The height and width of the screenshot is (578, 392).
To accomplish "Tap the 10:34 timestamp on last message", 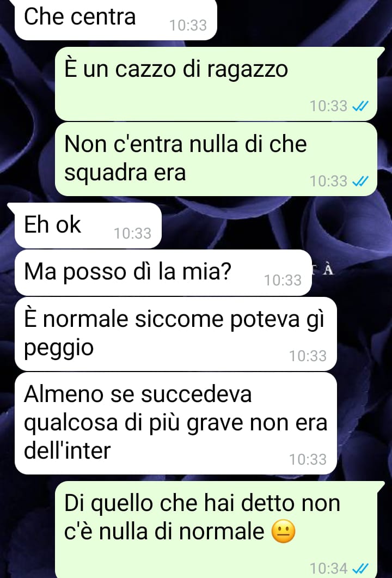I will click(329, 568).
